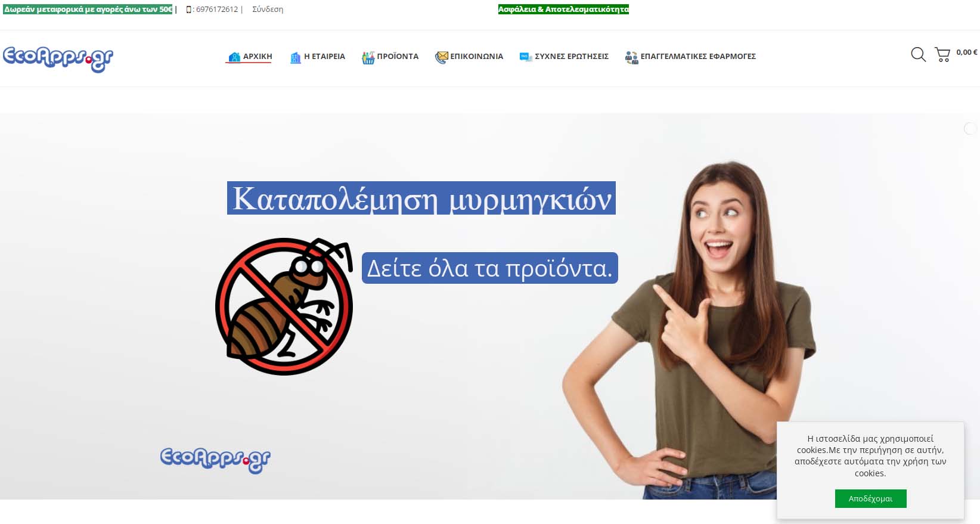980x524 pixels.
Task: Open the ΠΡΟΪΟΝΤΑ menu item
Action: point(398,57)
